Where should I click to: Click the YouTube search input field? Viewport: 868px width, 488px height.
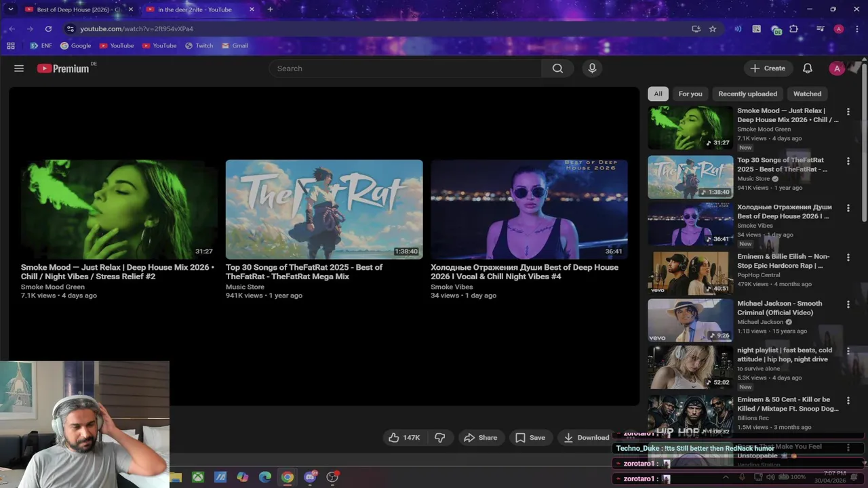[x=406, y=68]
